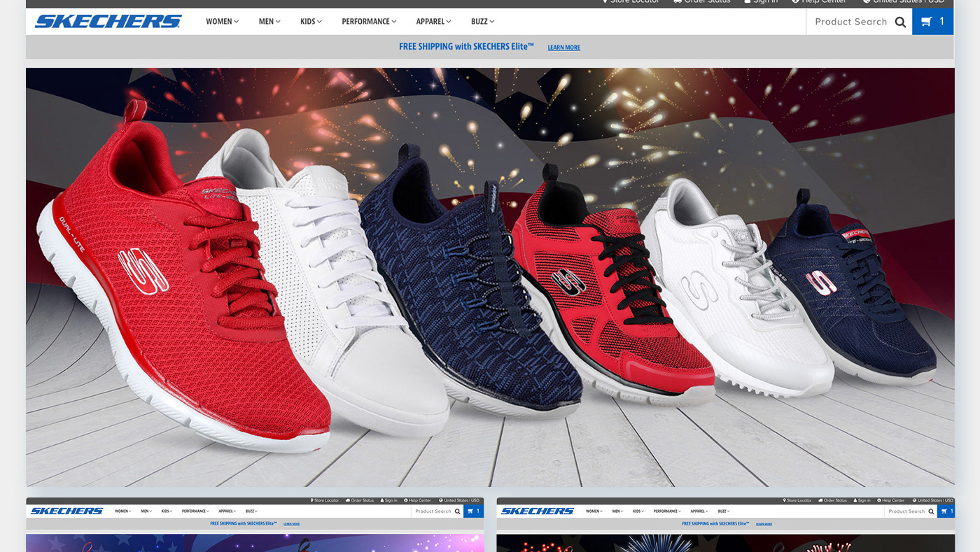Open the cart button in the lower-right page
This screenshot has height=552, width=980.
pyautogui.click(x=946, y=511)
